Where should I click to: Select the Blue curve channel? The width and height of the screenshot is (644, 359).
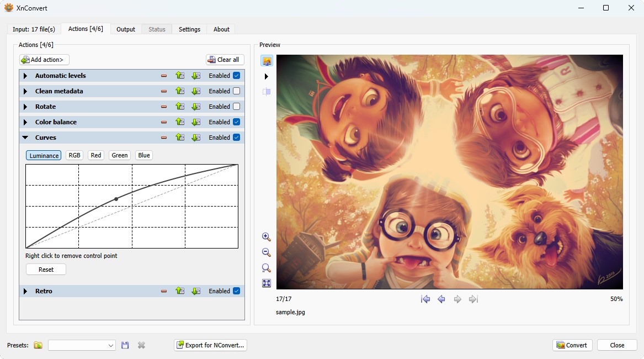[143, 155]
